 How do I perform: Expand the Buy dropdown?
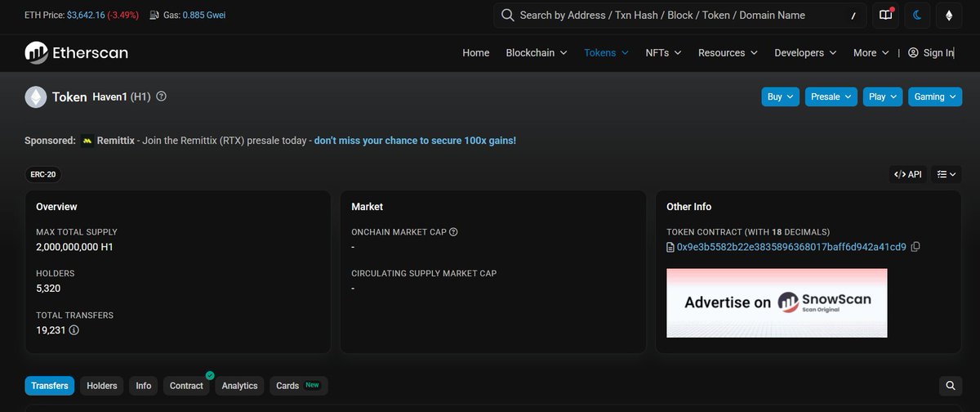780,96
